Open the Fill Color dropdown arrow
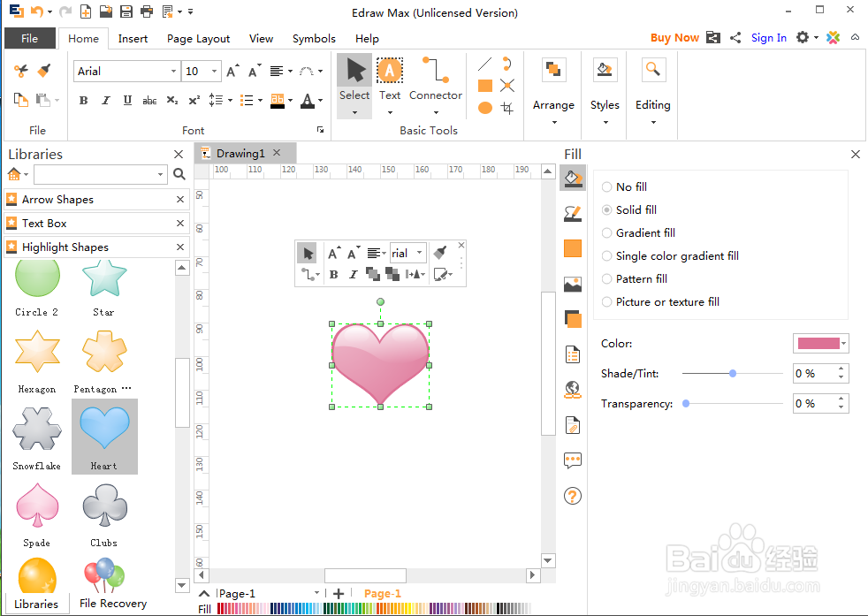Image resolution: width=868 pixels, height=616 pixels. (843, 344)
